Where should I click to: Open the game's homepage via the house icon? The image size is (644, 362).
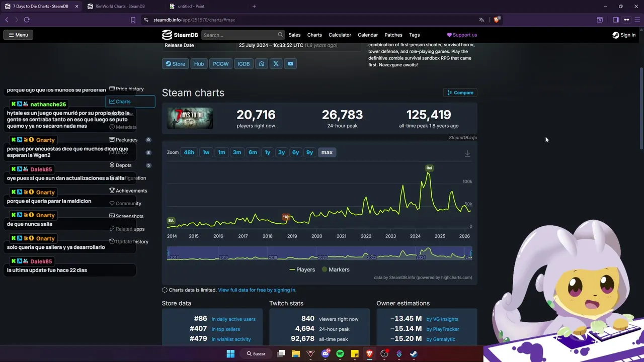coord(262,64)
